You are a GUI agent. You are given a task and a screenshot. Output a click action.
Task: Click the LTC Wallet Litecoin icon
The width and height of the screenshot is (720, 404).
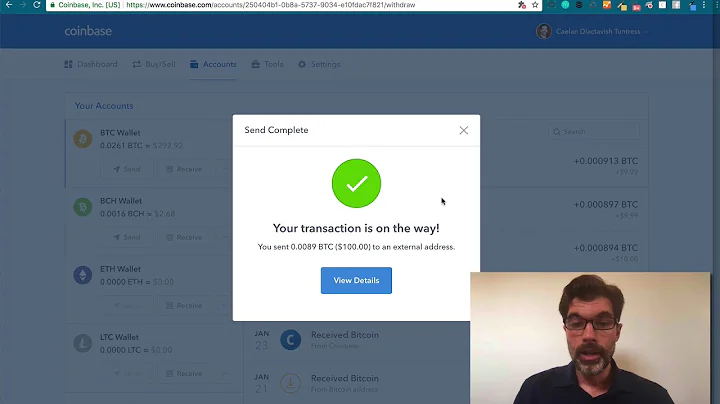coord(83,343)
